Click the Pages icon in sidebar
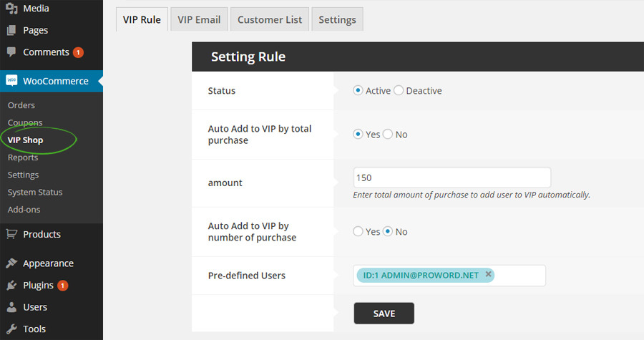 [11, 30]
